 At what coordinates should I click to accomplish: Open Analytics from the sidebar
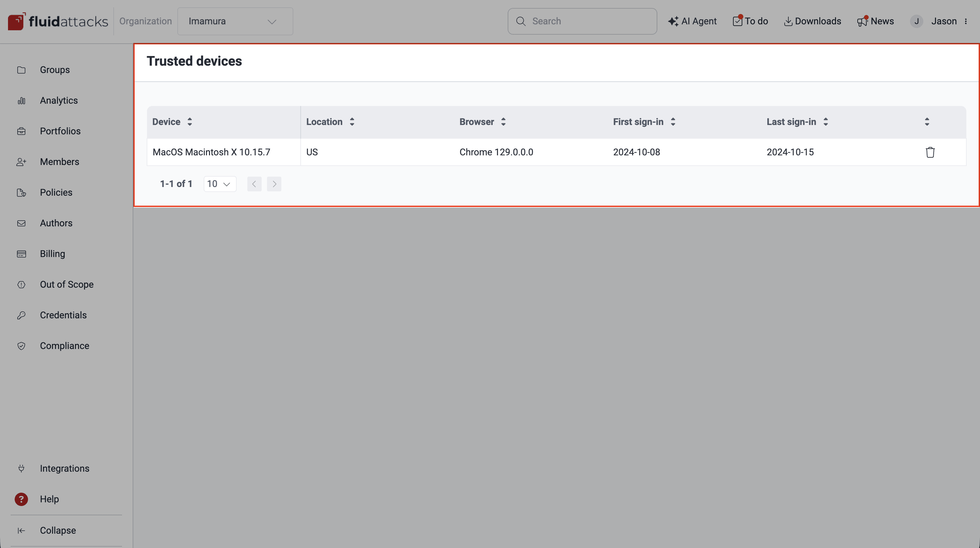59,100
